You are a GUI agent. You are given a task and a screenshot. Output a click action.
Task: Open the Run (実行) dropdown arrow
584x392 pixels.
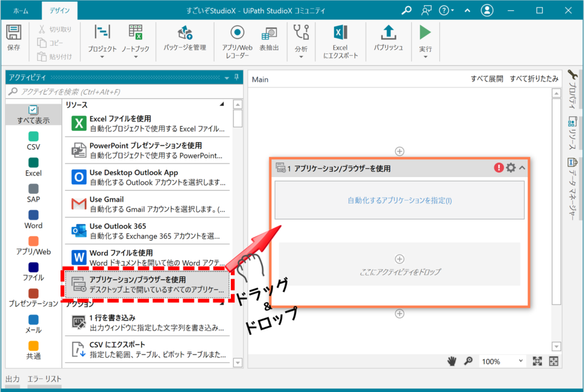click(425, 57)
